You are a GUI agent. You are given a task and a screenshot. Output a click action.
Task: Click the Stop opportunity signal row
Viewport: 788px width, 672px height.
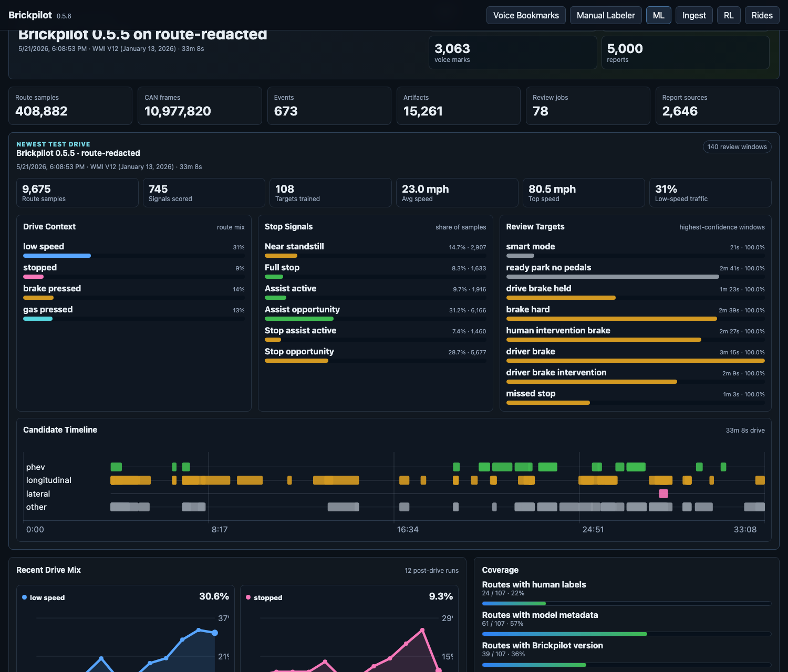pyautogui.click(x=375, y=355)
